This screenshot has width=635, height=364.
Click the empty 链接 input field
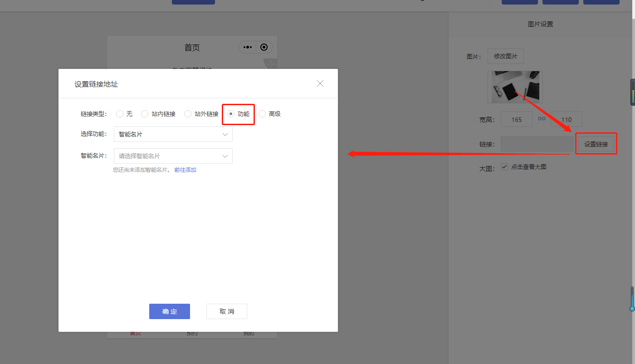[537, 144]
